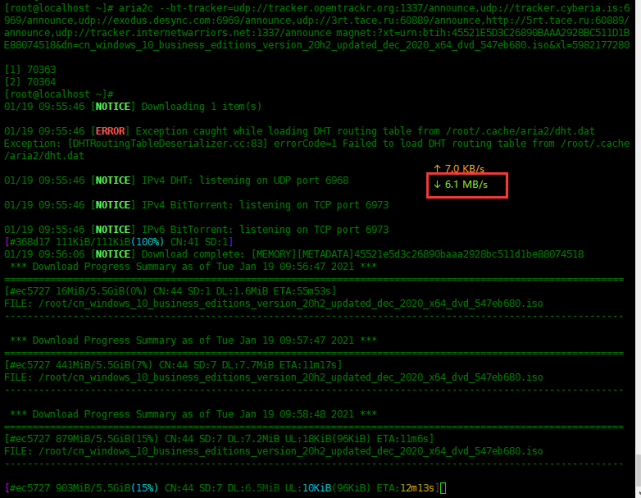Click '#368d17 111KiB/111KiB(100%)' progress line

coord(119,242)
